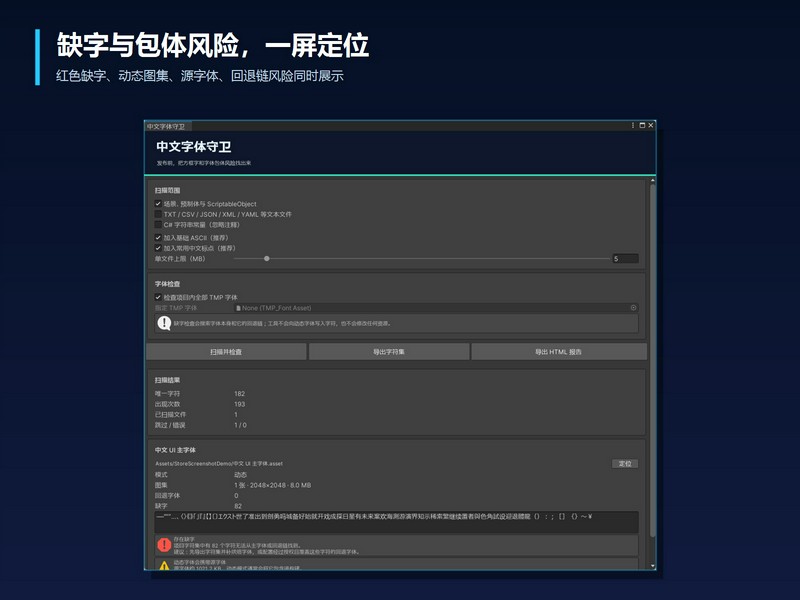This screenshot has height=600, width=800.
Task: Click 定位 button for 中文 UI 主字体
Action: (625, 463)
